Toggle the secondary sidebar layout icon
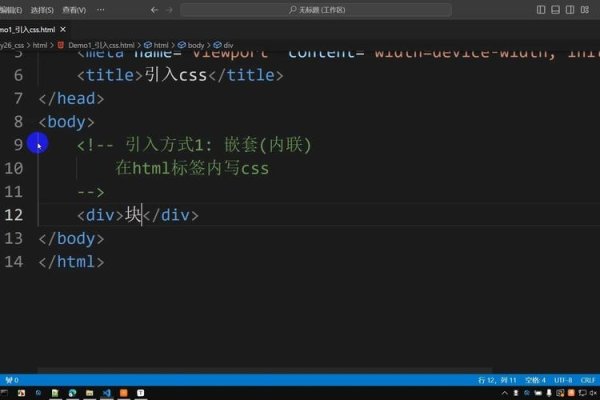The width and height of the screenshot is (600, 400). 569,10
